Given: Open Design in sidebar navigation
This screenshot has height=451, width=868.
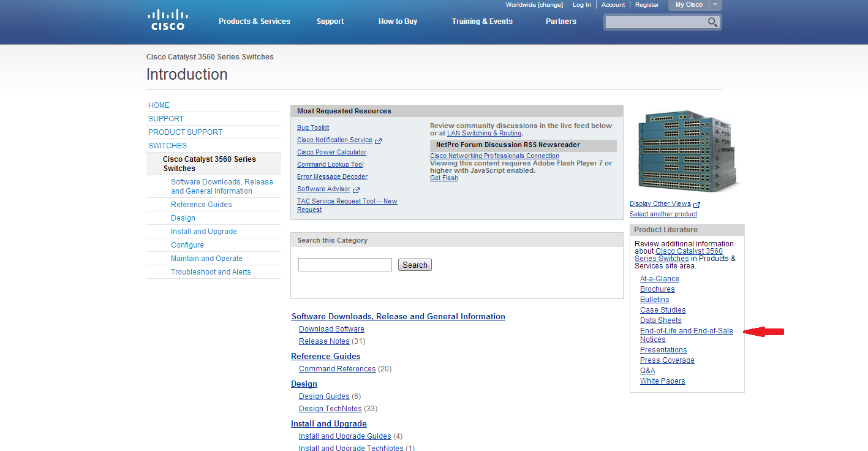Looking at the screenshot, I should pos(183,218).
